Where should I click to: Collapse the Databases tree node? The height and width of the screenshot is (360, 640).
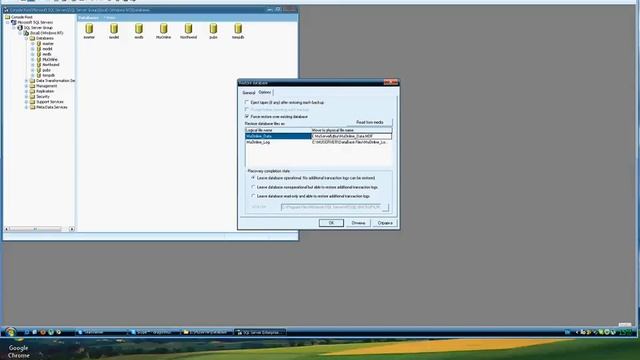click(x=27, y=38)
